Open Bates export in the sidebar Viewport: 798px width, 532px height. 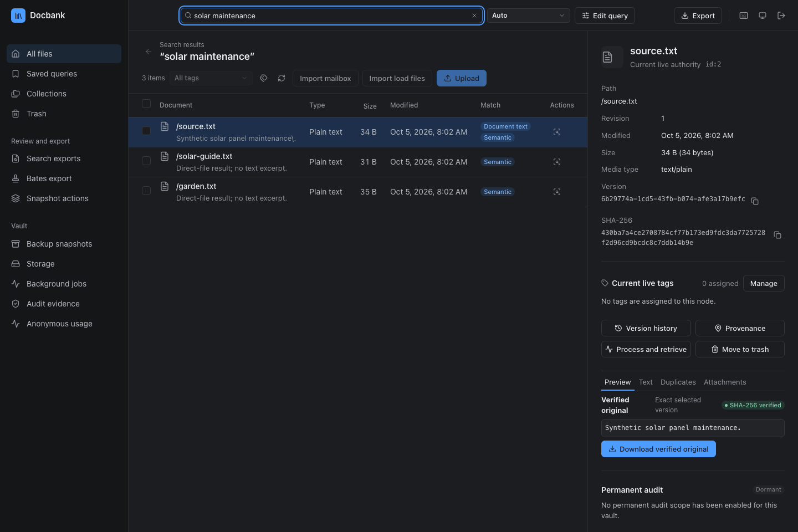click(64, 178)
